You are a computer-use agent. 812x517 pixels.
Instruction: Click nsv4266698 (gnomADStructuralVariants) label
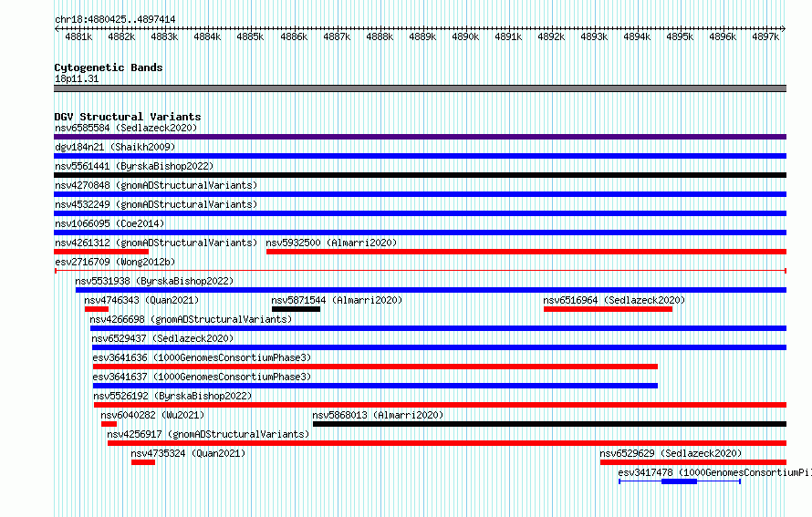click(191, 319)
